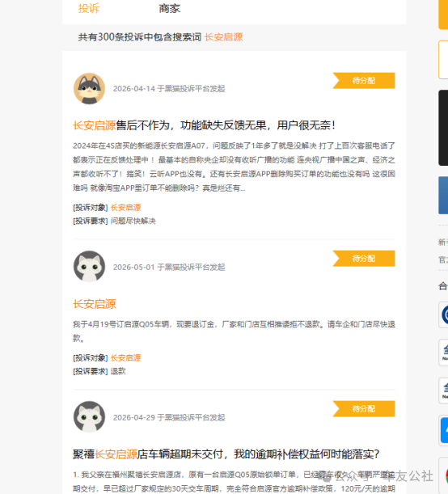Click the gray cat avatar dated 2026-04-29
448x494 pixels.
[x=89, y=416]
